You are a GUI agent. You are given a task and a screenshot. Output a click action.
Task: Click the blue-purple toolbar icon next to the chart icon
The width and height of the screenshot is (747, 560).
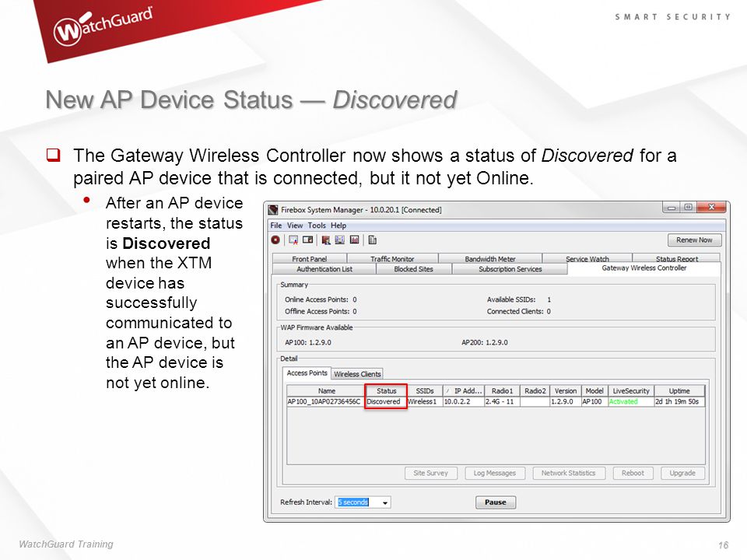pos(340,240)
